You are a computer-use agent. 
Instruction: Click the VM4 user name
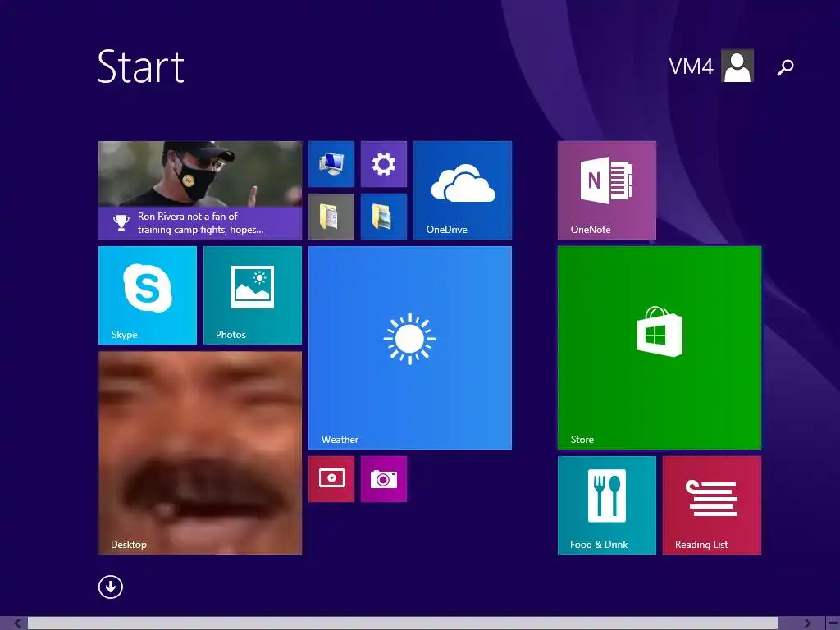click(x=691, y=66)
